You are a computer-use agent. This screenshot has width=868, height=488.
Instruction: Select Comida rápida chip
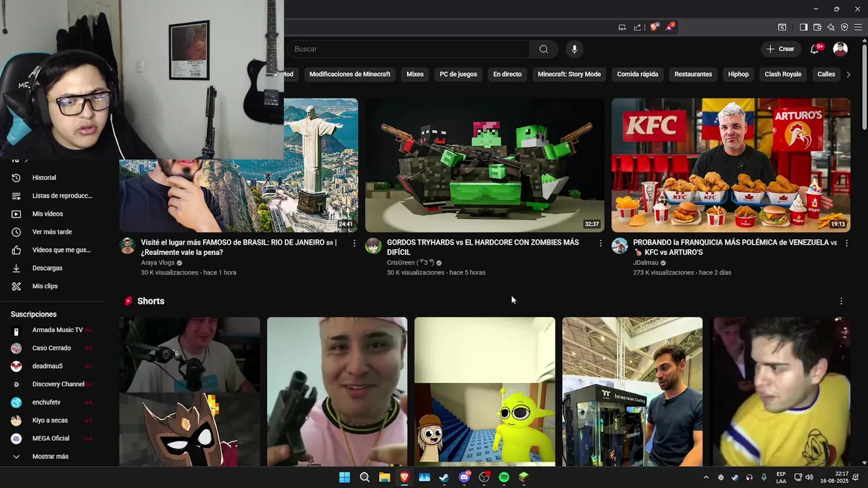637,75
